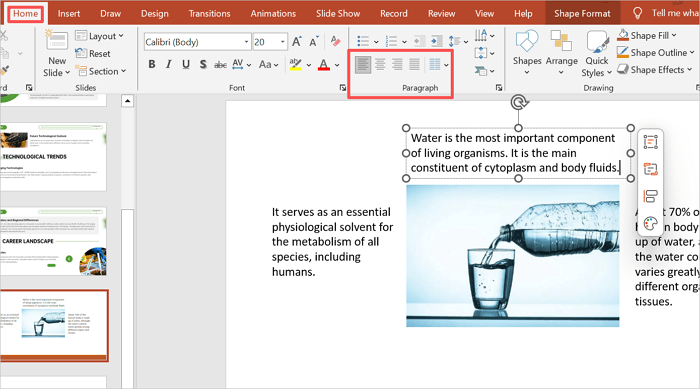The height and width of the screenshot is (389, 700).
Task: Open Character Spacing AV menu
Action: point(241,65)
